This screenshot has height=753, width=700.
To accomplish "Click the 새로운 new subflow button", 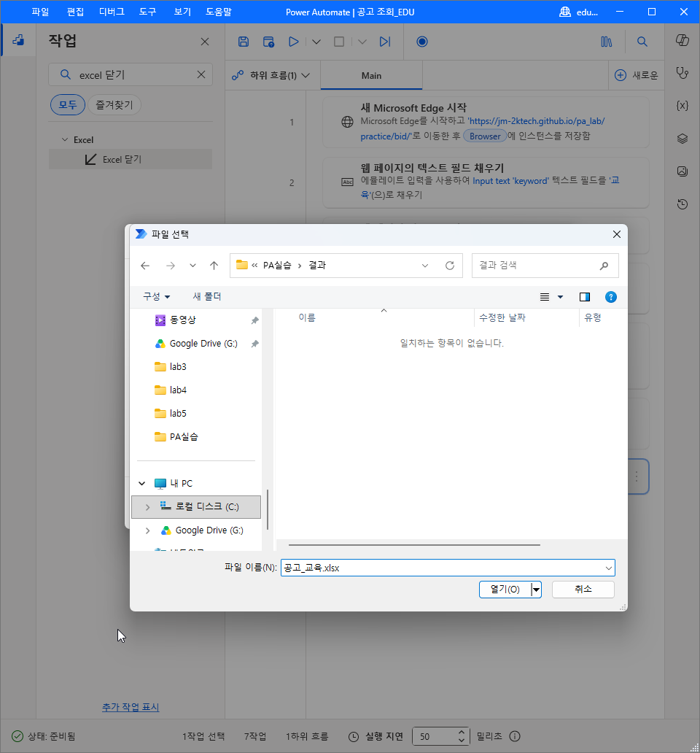I will tap(636, 75).
